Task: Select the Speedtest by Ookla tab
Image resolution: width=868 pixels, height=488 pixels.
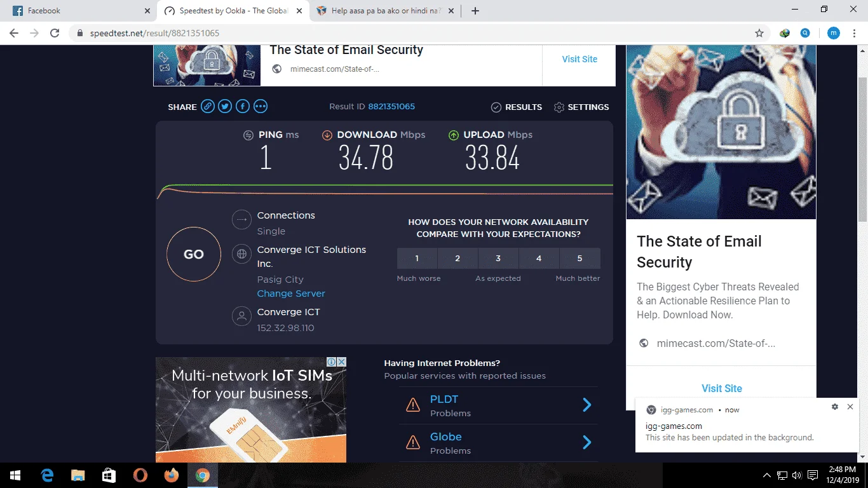Action: pos(233,11)
